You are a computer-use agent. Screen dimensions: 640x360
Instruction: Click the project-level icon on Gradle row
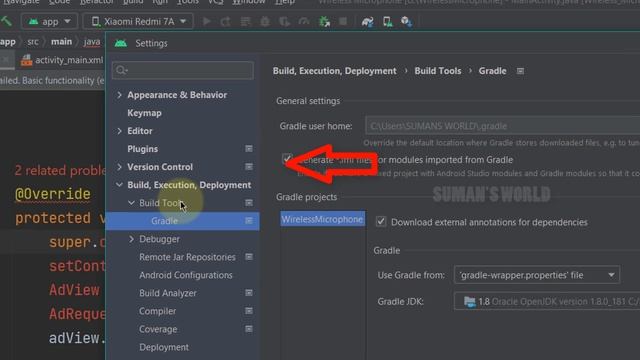[x=249, y=220]
